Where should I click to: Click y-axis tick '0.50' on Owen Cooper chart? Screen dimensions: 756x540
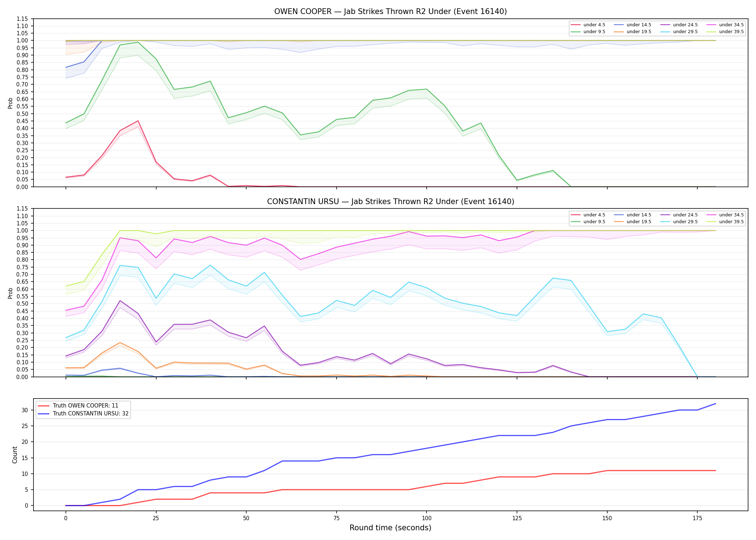[x=22, y=114]
